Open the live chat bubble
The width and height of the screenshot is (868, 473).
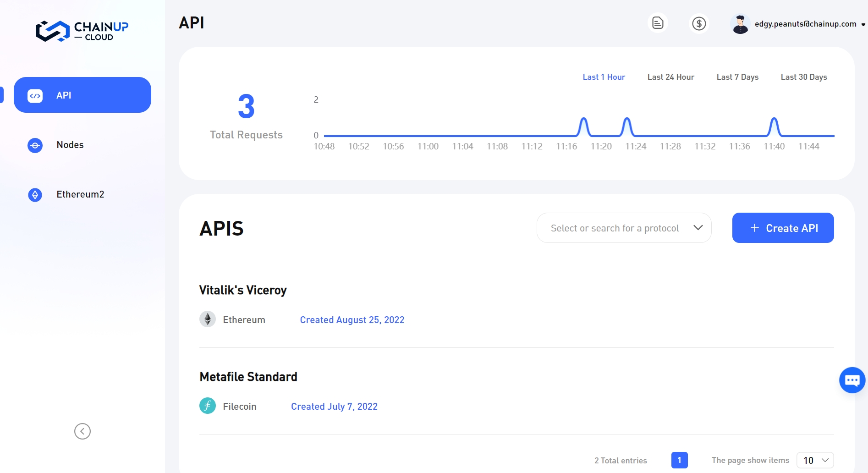click(x=852, y=380)
